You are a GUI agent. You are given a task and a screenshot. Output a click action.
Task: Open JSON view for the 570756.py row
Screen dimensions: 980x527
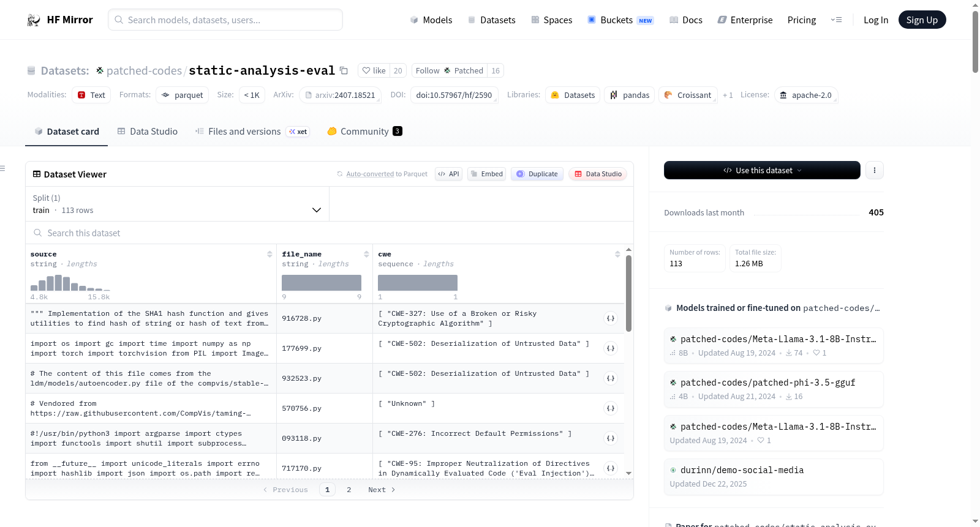click(611, 408)
